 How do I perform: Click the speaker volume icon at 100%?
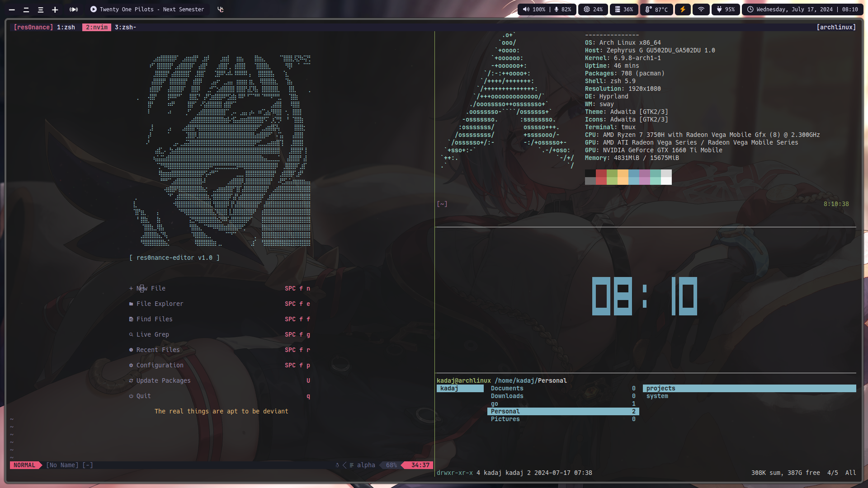tap(526, 9)
